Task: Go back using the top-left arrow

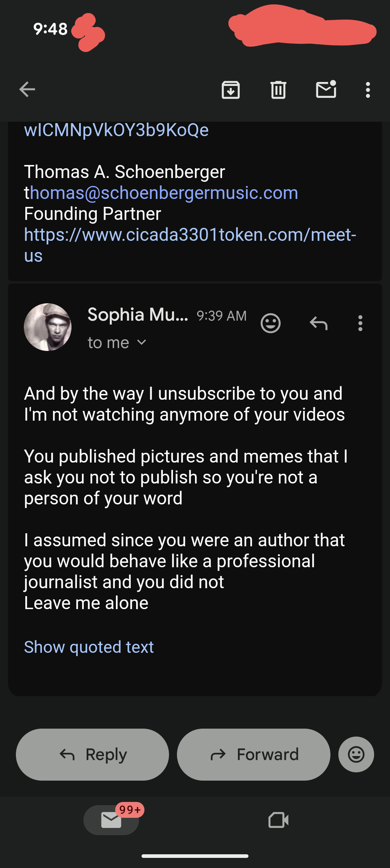Action: [x=27, y=90]
